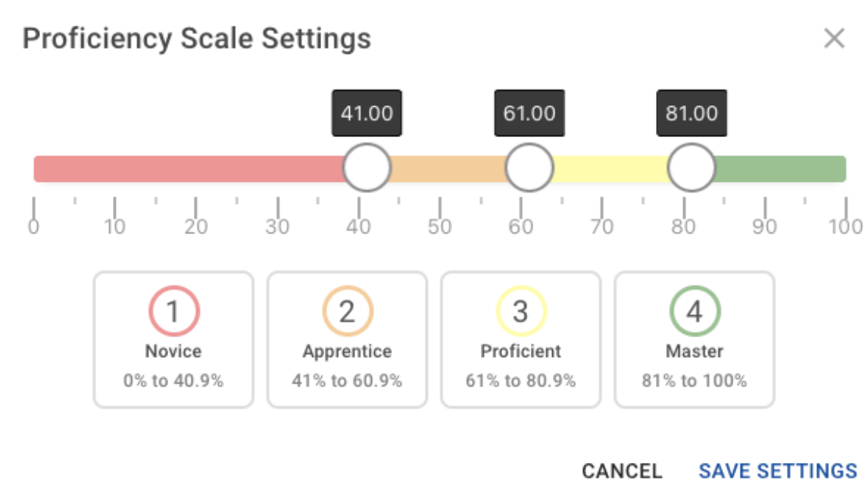The image size is (868, 494).
Task: Click the 61.00 slider handle
Action: tap(529, 168)
